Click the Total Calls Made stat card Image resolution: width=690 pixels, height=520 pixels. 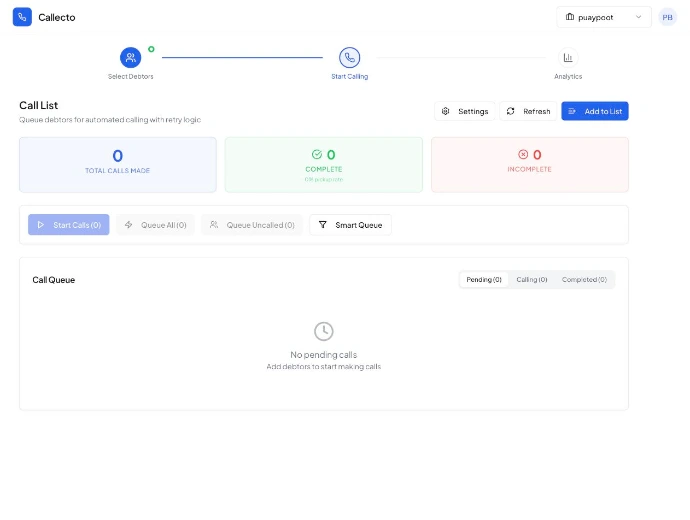(117, 165)
